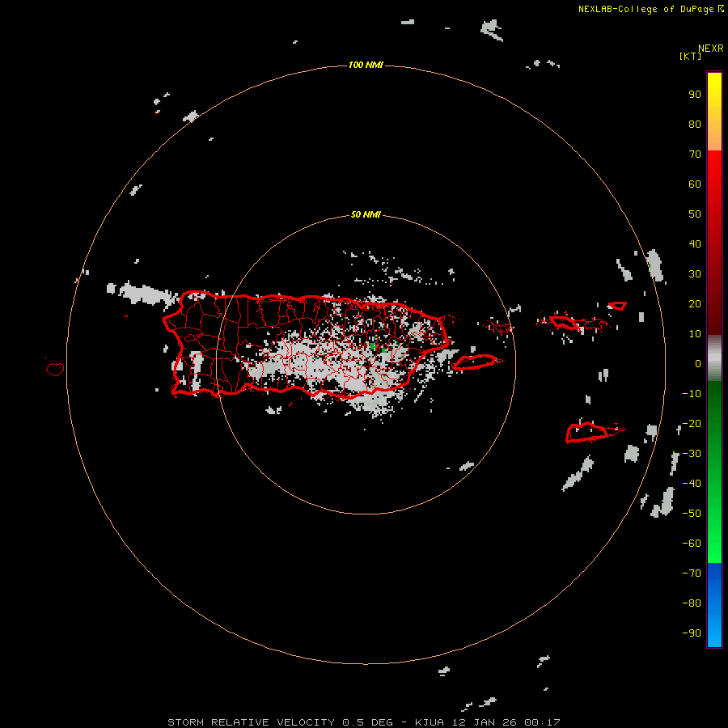Viewport: 728px width, 728px height.
Task: Click the KJUA station identifier in caption
Action: coord(430,722)
